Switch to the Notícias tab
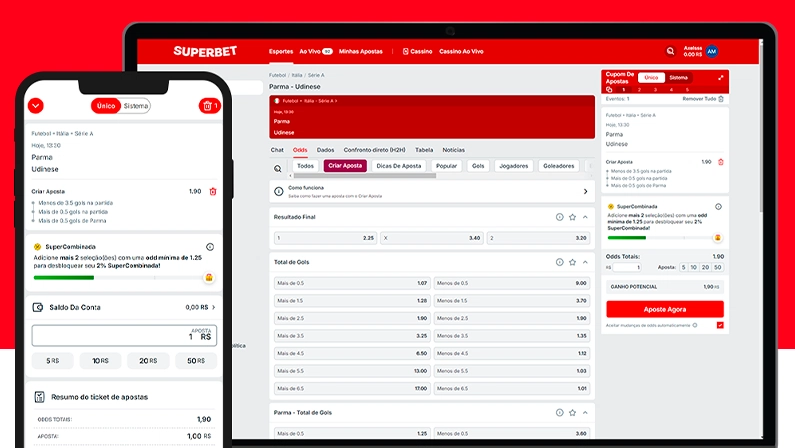Screen dimensions: 795x448 pyautogui.click(x=453, y=150)
